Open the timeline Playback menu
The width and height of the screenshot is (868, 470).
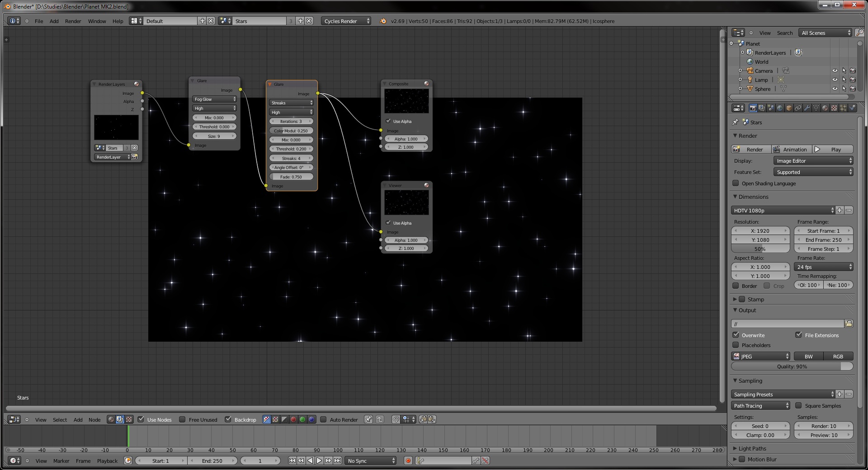point(107,461)
